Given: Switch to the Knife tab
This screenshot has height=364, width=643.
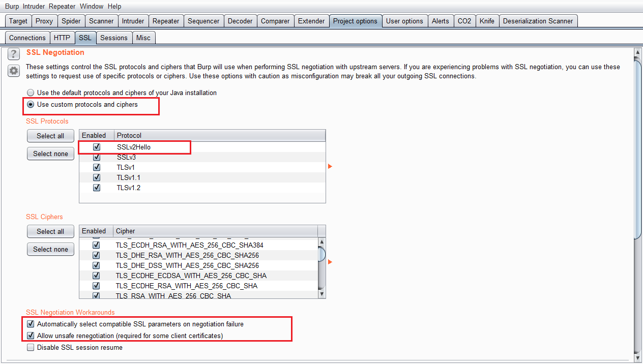Looking at the screenshot, I should (x=487, y=21).
